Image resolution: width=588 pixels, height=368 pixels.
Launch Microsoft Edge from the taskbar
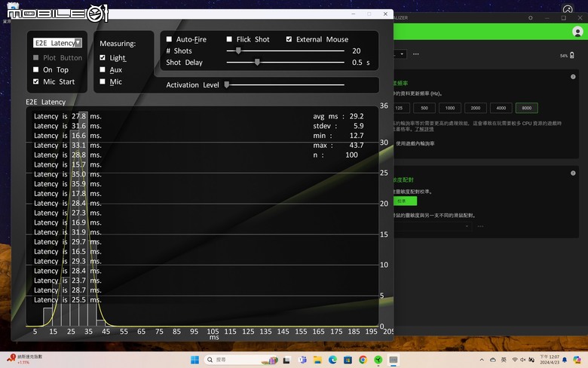pyautogui.click(x=332, y=360)
